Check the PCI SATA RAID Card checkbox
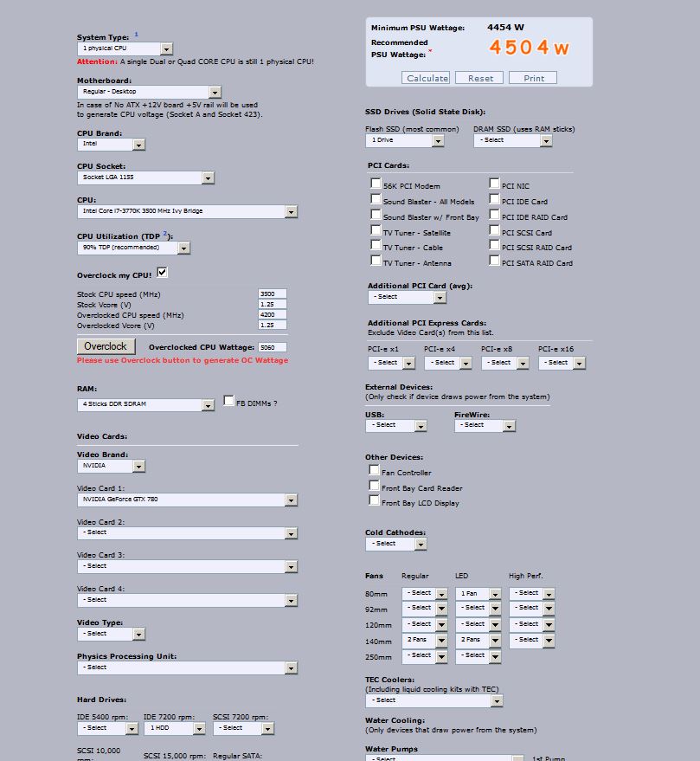The width and height of the screenshot is (700, 761). click(494, 260)
